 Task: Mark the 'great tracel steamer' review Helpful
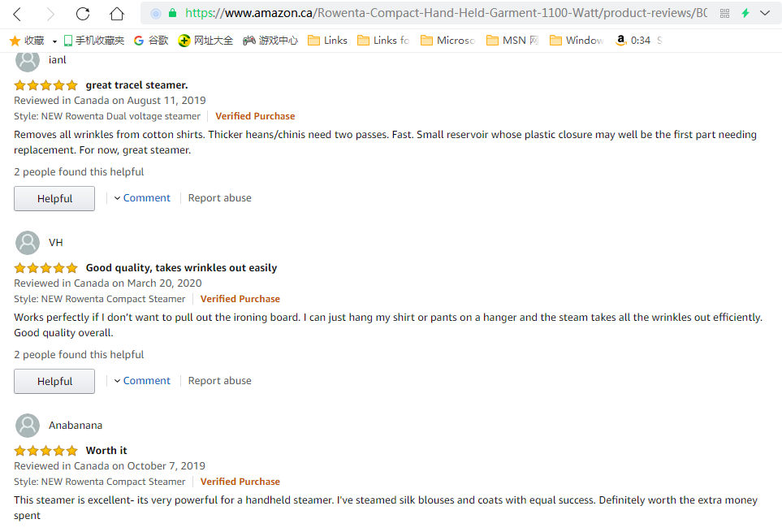(x=54, y=198)
